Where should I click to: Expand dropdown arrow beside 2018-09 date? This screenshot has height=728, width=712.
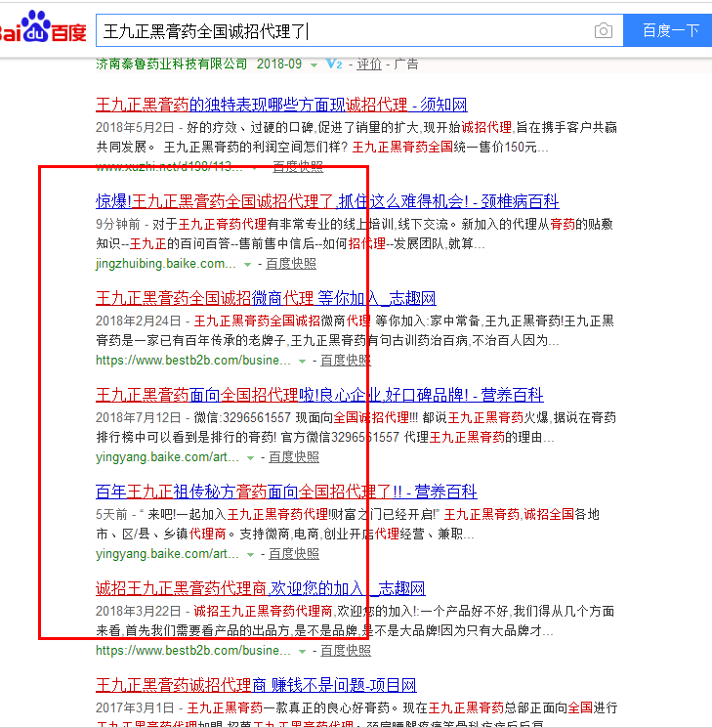tap(314, 65)
